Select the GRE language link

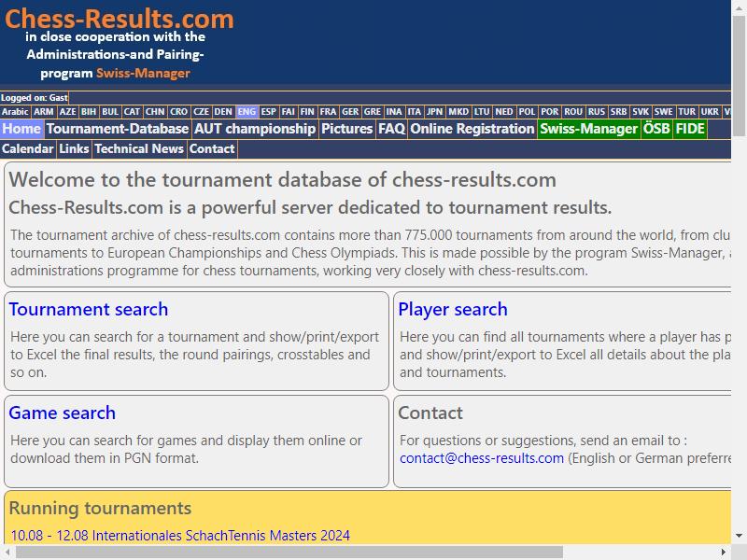[373, 111]
